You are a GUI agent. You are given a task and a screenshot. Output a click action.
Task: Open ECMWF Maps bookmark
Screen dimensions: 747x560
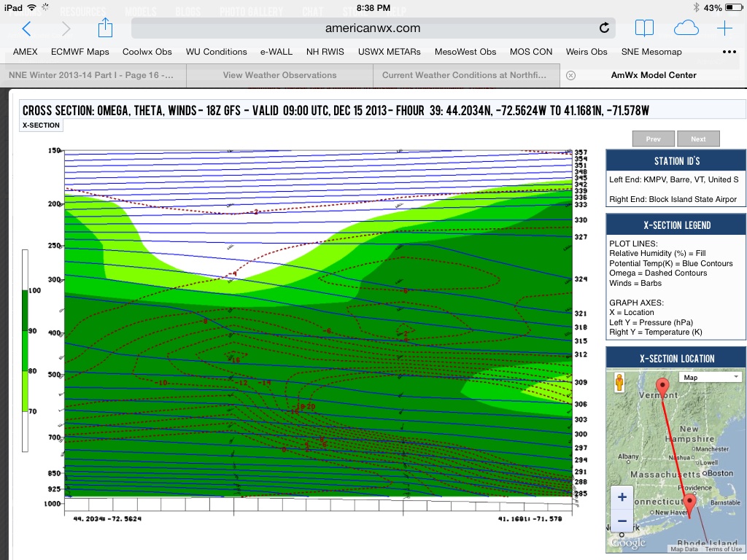pos(80,52)
